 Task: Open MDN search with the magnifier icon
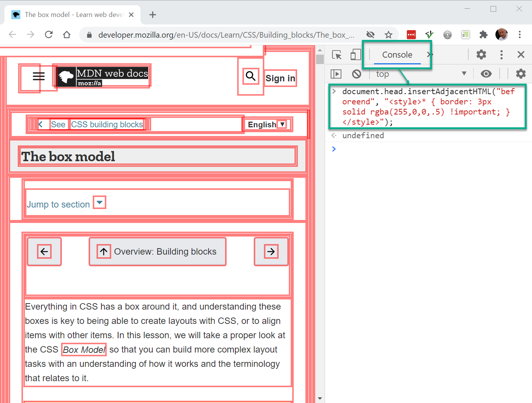(x=250, y=76)
